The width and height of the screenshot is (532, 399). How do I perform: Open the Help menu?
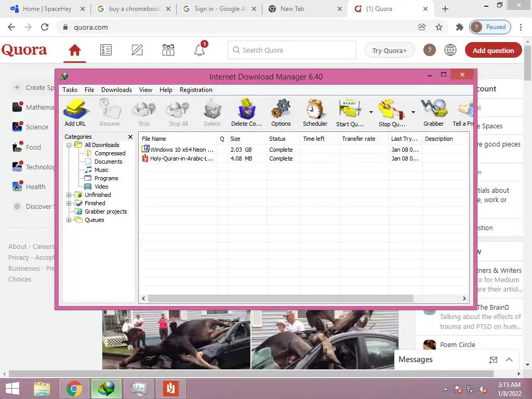166,90
